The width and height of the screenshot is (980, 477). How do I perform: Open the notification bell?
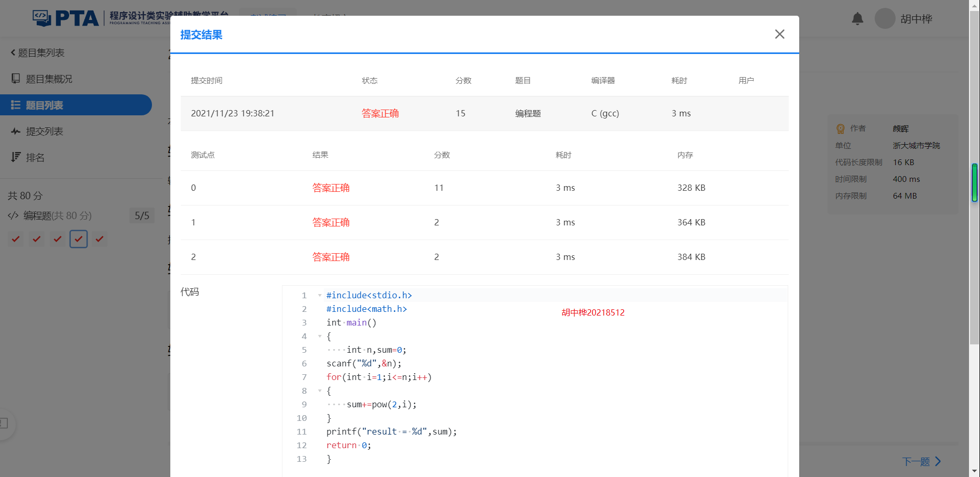(x=857, y=19)
